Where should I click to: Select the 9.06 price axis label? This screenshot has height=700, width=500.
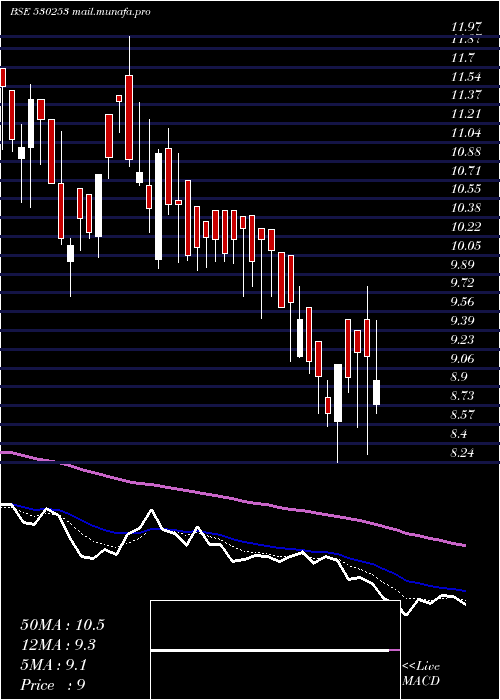tap(463, 358)
